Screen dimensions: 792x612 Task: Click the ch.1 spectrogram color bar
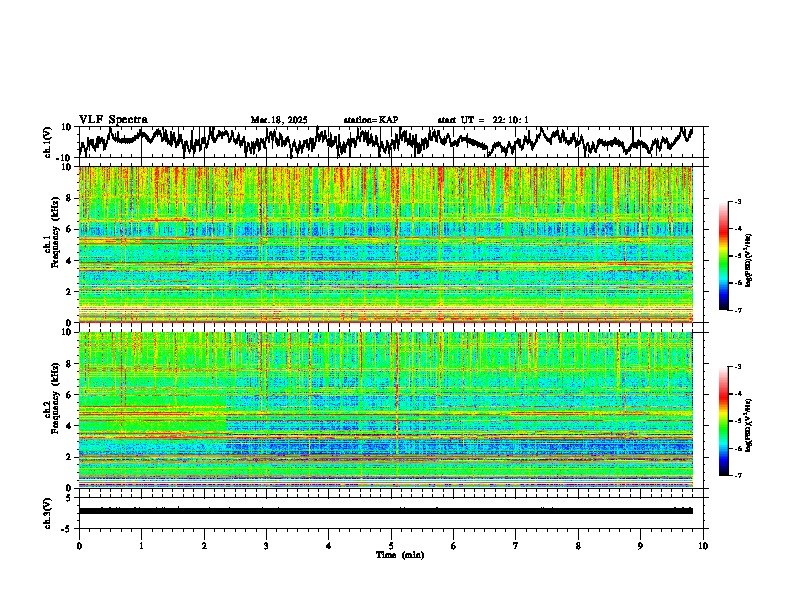click(723, 256)
